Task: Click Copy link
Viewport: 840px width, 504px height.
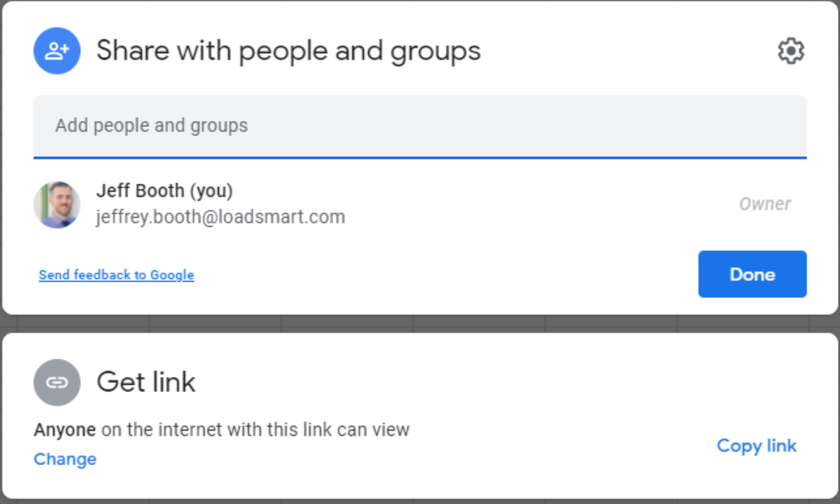Action: [x=756, y=446]
